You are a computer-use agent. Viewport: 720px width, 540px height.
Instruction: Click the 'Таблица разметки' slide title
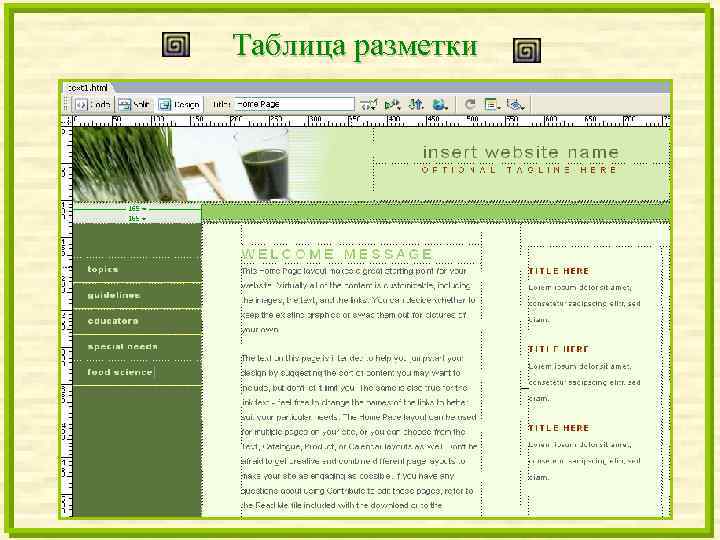point(355,46)
